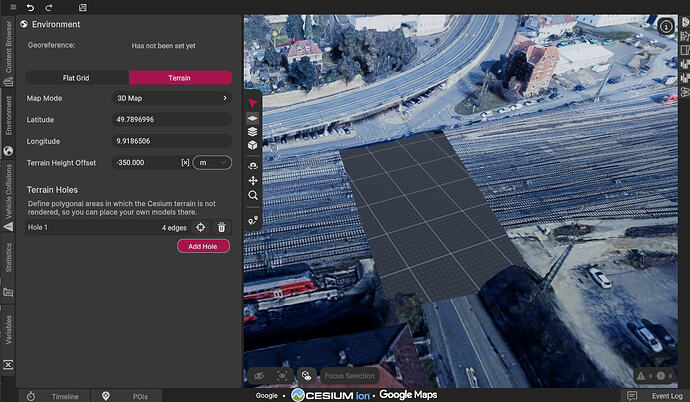Click the undo arrow icon
The width and height of the screenshot is (690, 402).
(x=30, y=7)
